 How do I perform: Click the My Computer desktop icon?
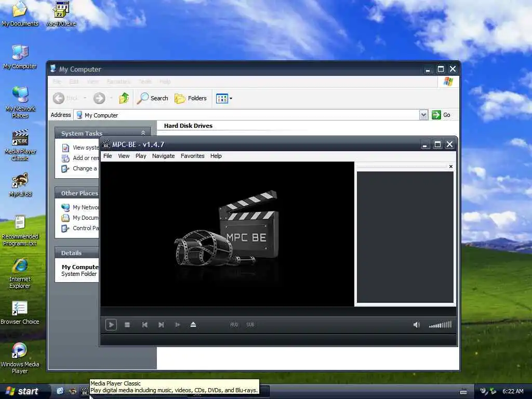[x=20, y=57]
